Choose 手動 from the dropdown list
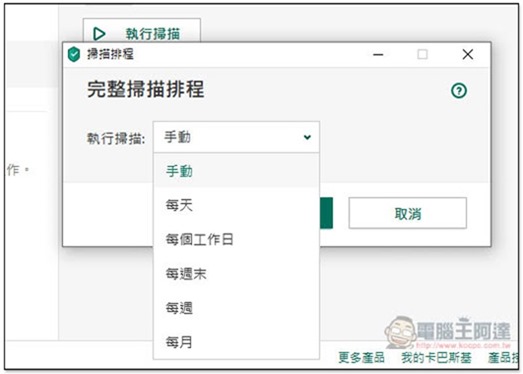This screenshot has width=523, height=374. pyautogui.click(x=236, y=171)
